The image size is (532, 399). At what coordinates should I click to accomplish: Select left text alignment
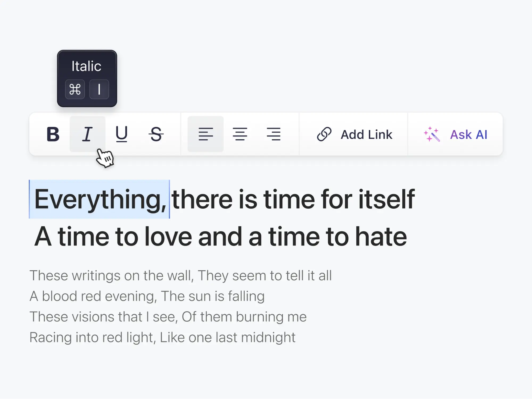click(205, 134)
